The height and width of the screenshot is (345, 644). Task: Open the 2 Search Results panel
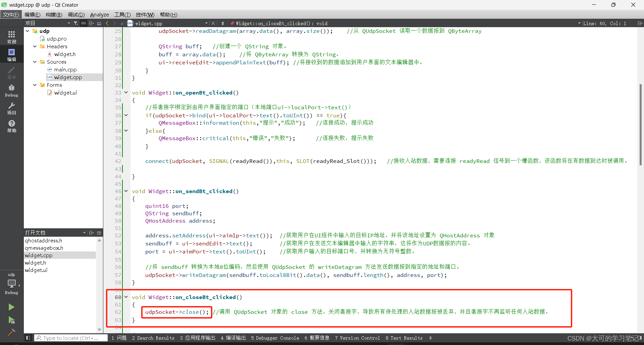(153, 338)
